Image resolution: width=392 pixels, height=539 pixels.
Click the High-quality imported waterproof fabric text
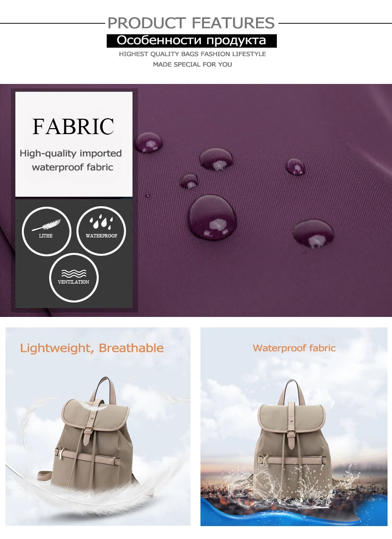[71, 160]
